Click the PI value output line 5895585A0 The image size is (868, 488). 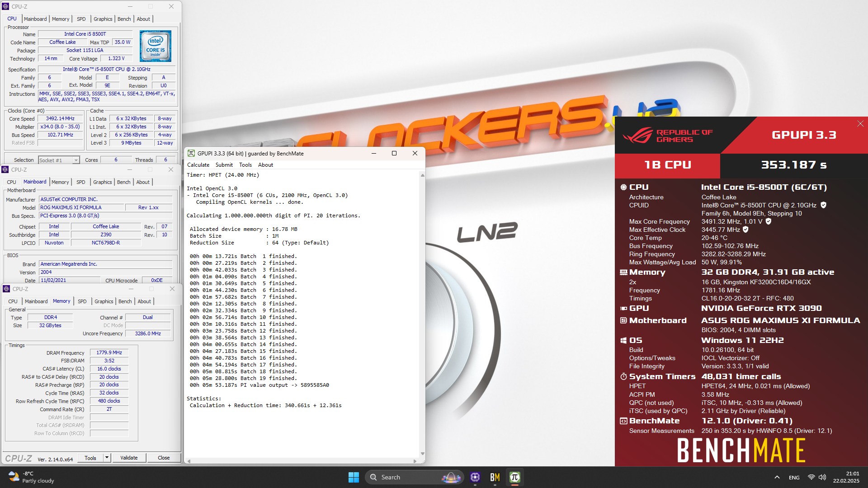(259, 385)
